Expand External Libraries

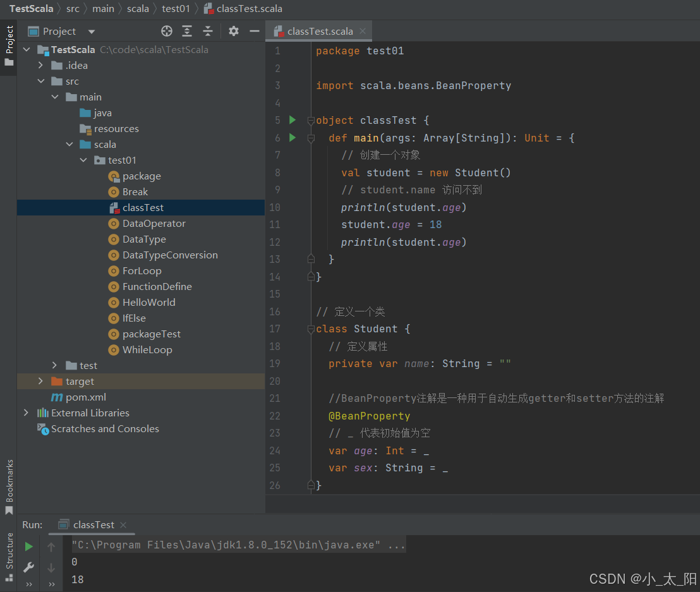tap(27, 413)
